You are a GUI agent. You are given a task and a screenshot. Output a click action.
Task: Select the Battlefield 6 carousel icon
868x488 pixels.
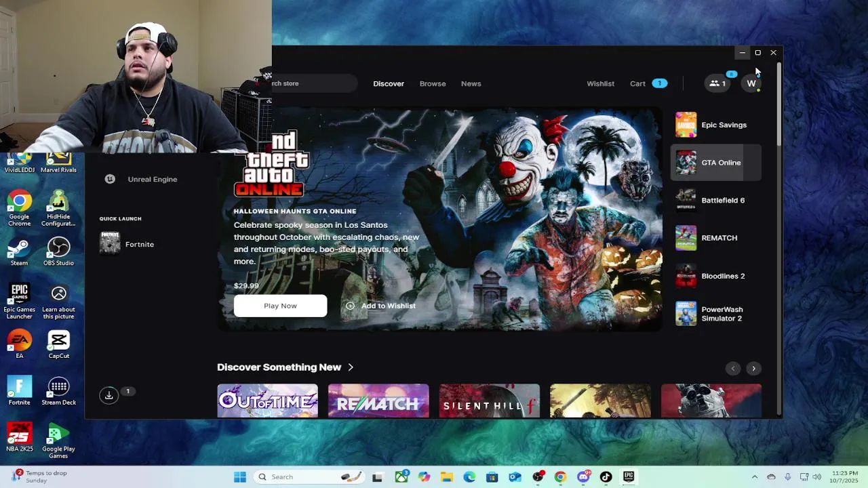point(686,201)
